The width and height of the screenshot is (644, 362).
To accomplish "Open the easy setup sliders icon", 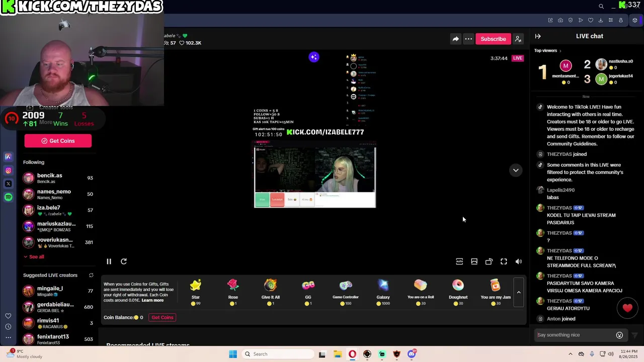I will point(611,20).
